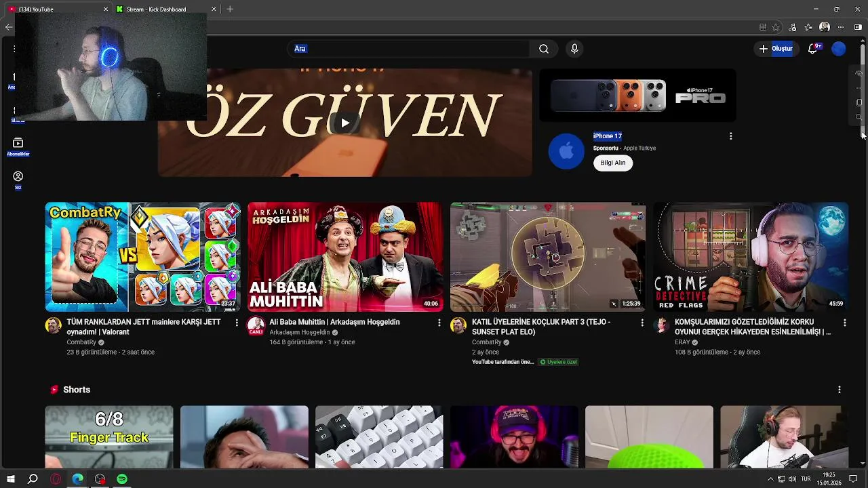This screenshot has height=488, width=868.
Task: Open the browser favorites list icon
Action: coord(808,27)
